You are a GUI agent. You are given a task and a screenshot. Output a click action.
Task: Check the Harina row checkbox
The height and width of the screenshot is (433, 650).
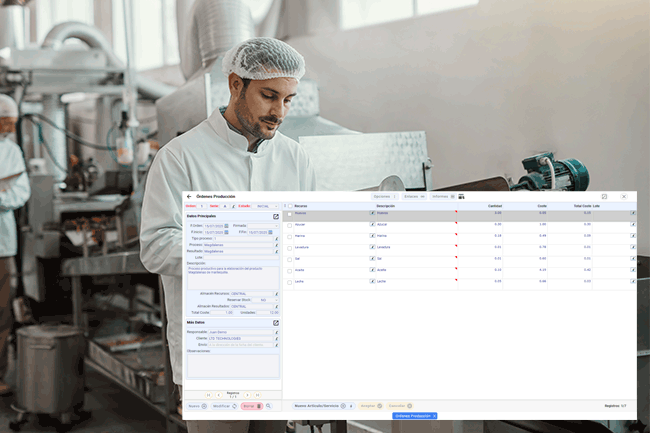point(289,236)
